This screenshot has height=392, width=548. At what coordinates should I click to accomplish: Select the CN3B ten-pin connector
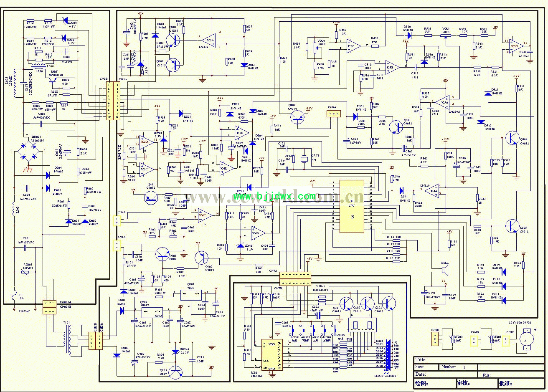click(x=110, y=101)
